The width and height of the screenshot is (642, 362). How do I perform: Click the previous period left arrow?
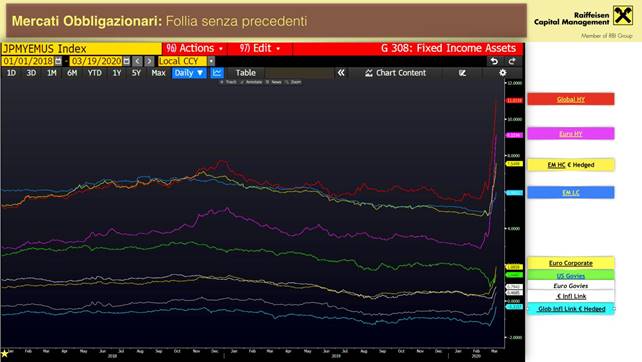coord(138,61)
